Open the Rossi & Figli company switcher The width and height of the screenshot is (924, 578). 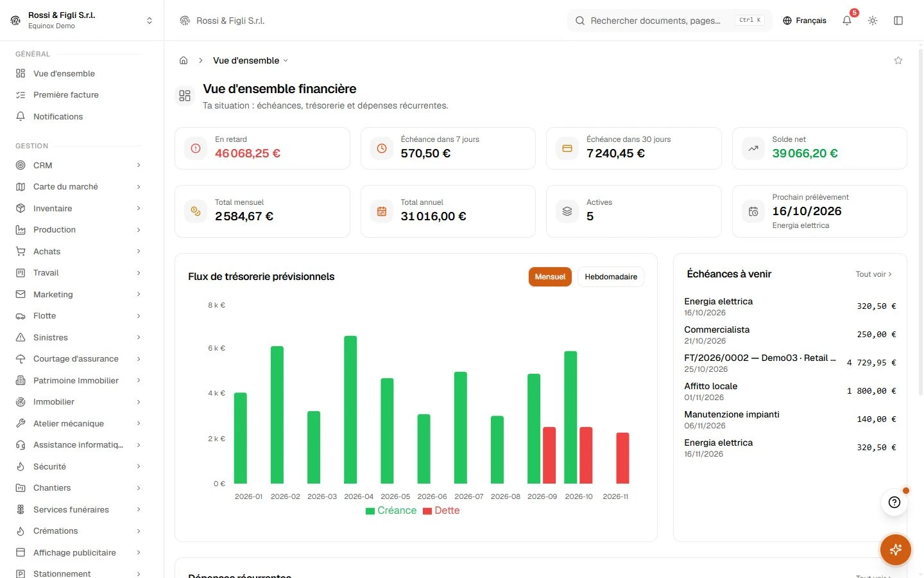tap(81, 21)
